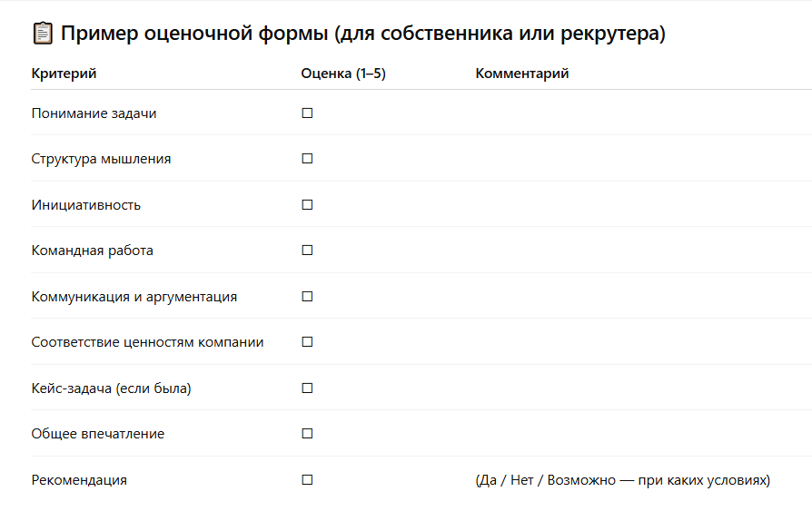Check Коммуникация и аргументация rating box
The width and height of the screenshot is (812, 521).
[x=307, y=297]
